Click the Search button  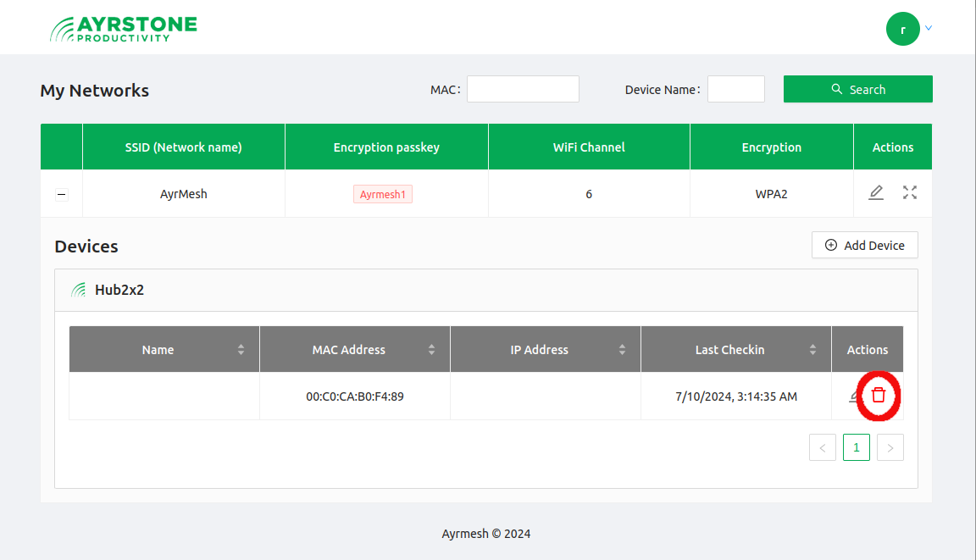pyautogui.click(x=857, y=89)
